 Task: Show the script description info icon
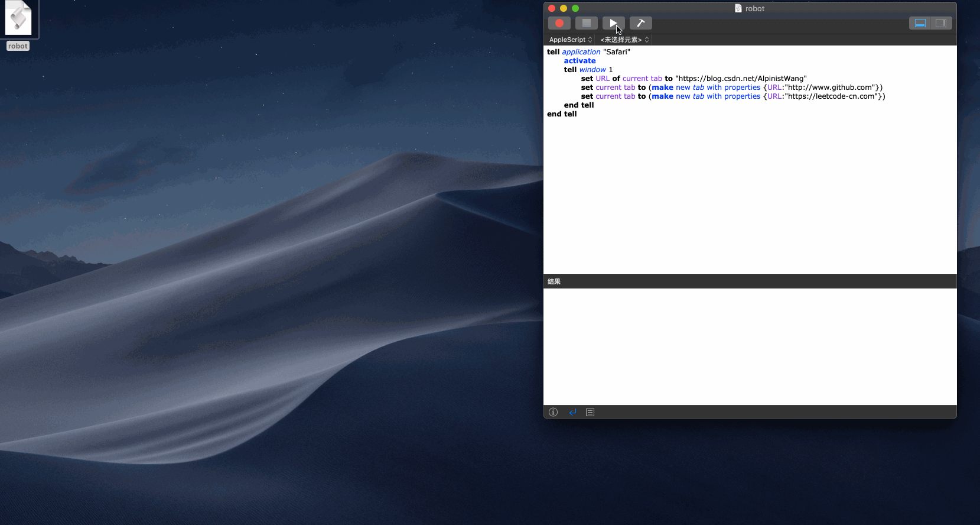tap(553, 412)
